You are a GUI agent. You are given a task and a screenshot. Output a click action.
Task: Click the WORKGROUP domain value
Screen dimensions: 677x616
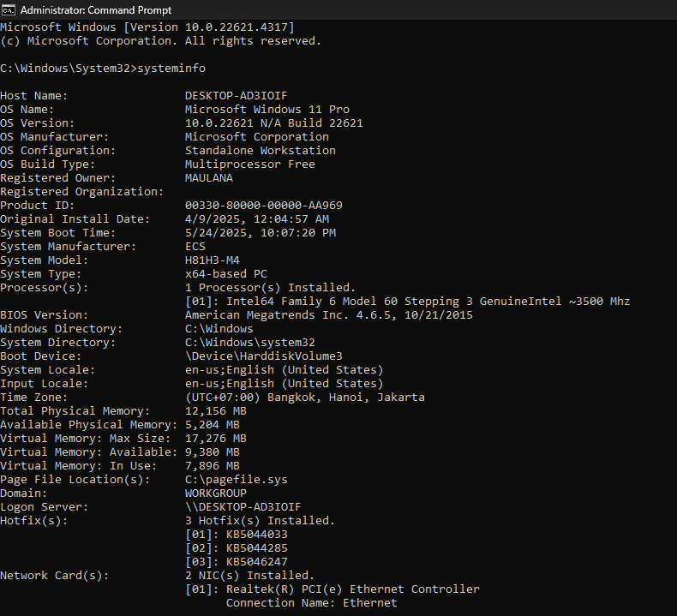(216, 493)
